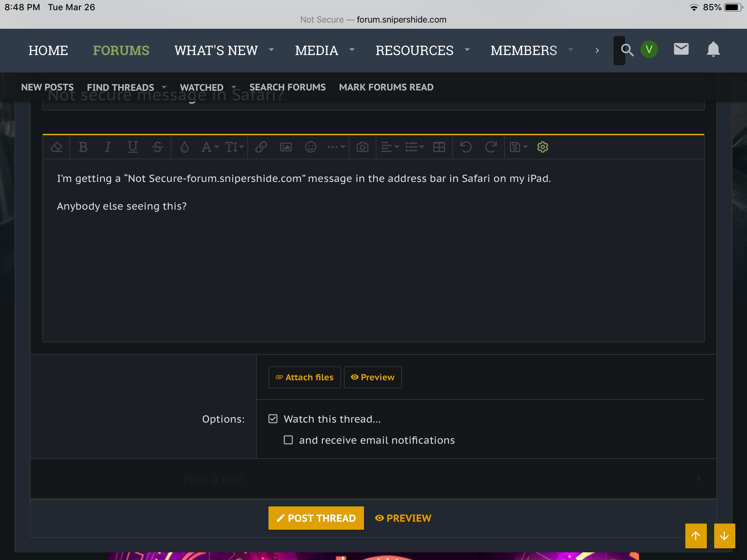Uncheck Watch this thread option
The image size is (747, 560).
click(x=273, y=419)
